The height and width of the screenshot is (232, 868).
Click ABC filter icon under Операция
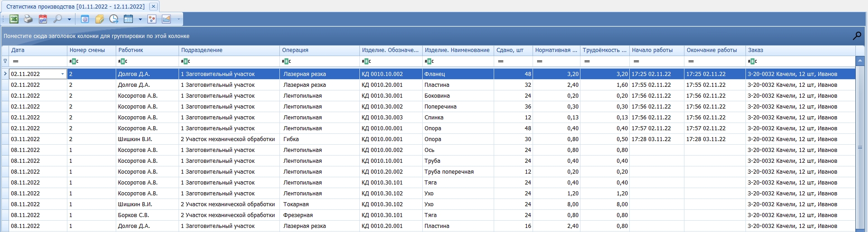coord(286,61)
